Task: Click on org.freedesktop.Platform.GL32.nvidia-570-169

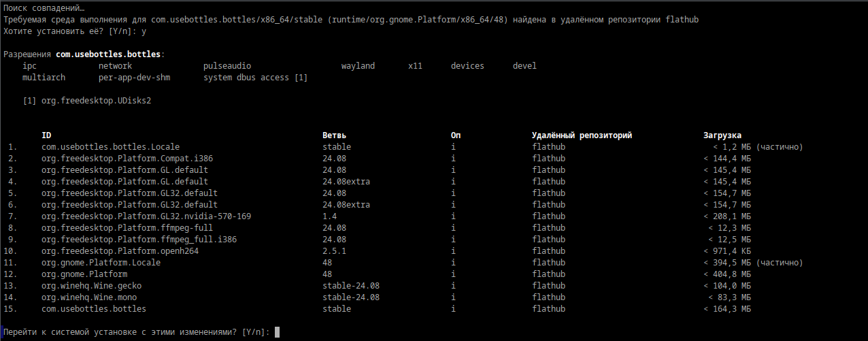Action: [146, 216]
